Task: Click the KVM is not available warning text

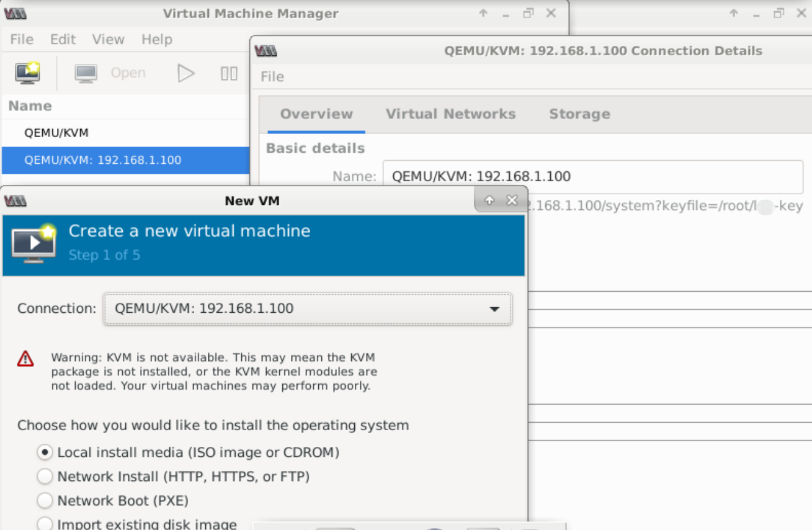Action: pyautogui.click(x=214, y=372)
